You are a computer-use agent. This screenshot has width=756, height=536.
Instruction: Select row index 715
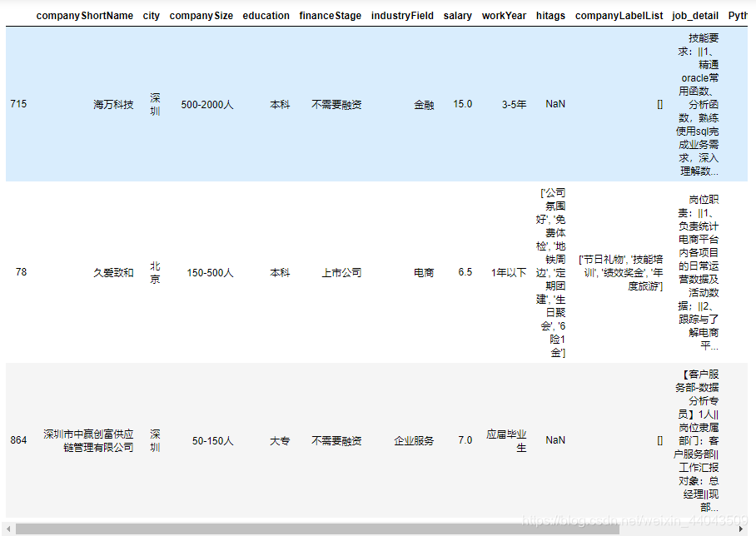pos(18,104)
